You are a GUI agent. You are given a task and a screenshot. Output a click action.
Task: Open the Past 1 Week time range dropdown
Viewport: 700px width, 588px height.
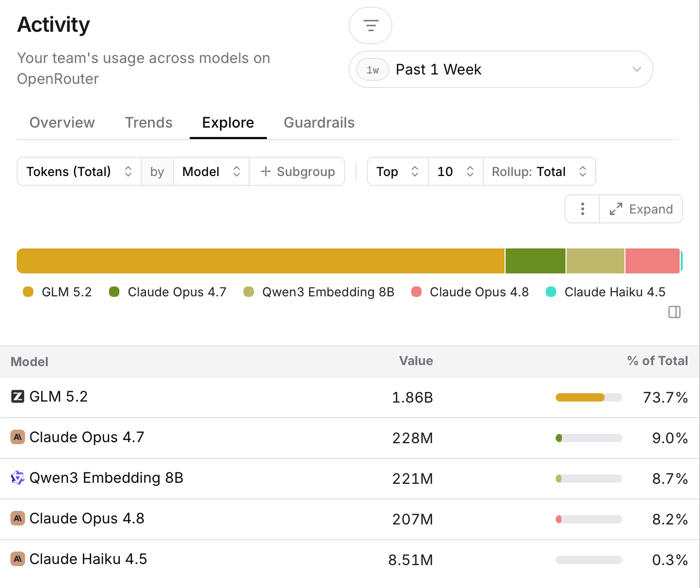tap(501, 69)
